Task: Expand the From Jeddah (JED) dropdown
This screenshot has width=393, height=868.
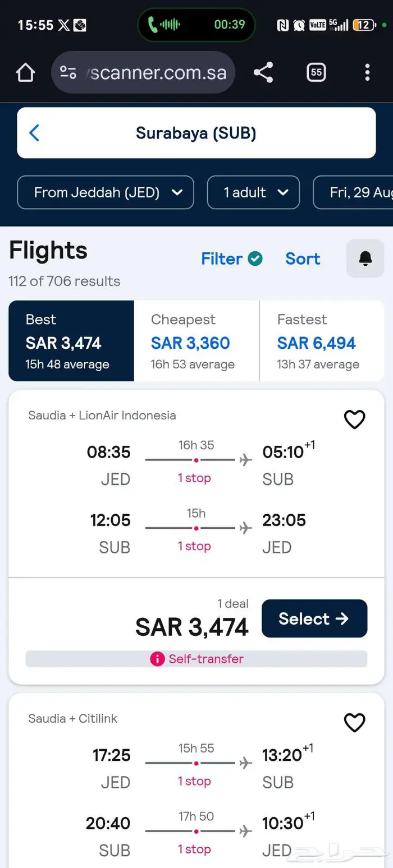Action: [106, 192]
